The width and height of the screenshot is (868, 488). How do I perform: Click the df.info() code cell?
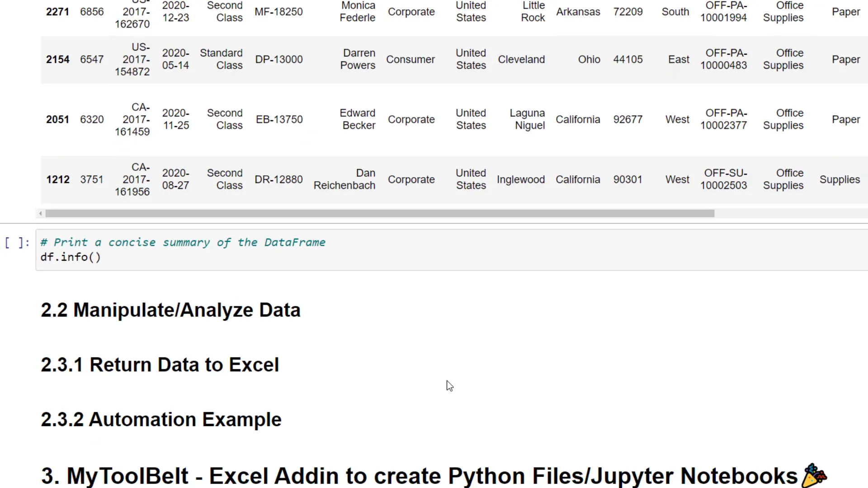pyautogui.click(x=71, y=257)
